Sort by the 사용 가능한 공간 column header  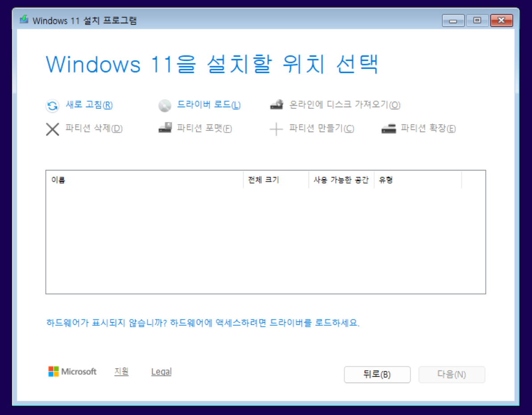pos(341,180)
